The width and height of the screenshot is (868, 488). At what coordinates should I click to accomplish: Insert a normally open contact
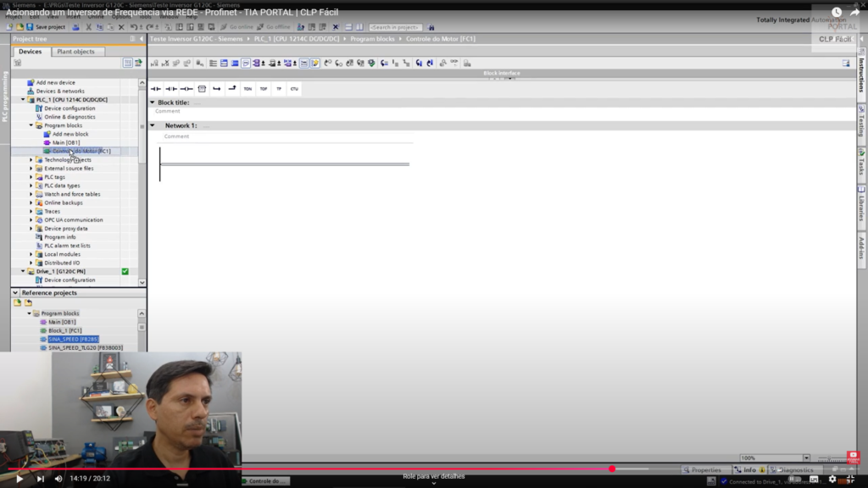pyautogui.click(x=156, y=88)
